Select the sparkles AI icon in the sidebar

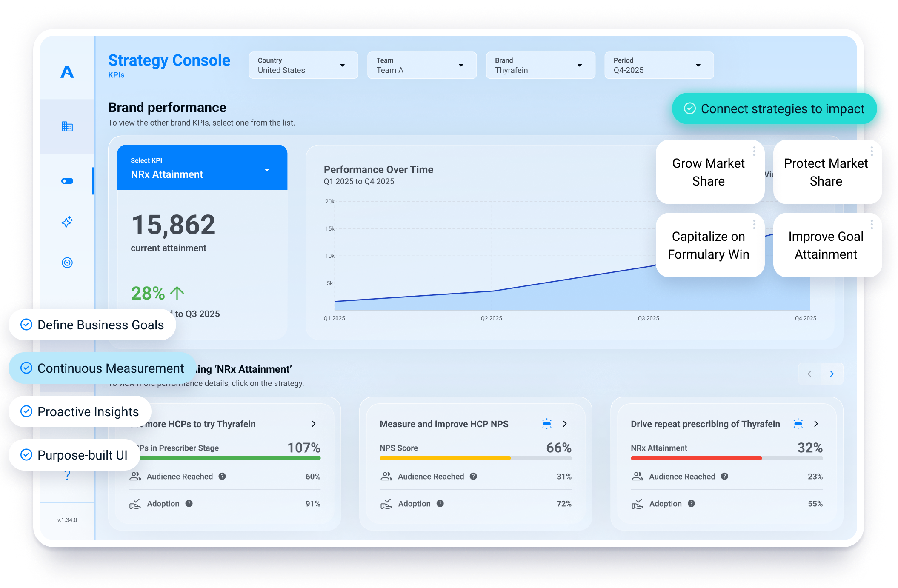(x=67, y=222)
